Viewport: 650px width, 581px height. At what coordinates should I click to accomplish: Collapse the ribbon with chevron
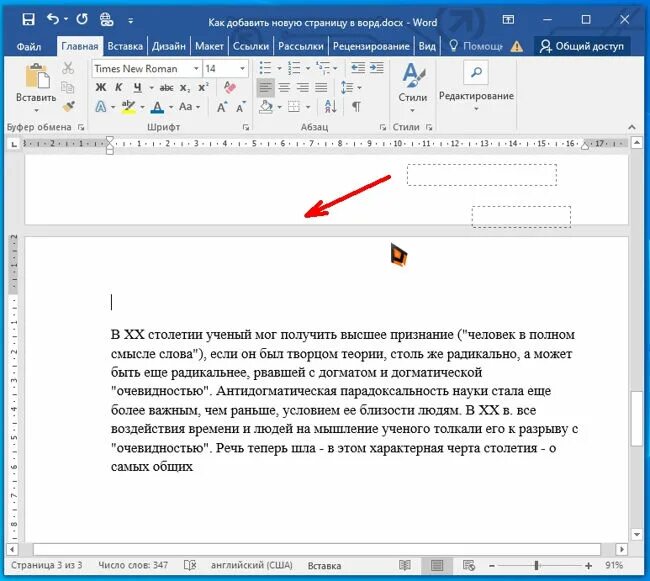(x=632, y=127)
